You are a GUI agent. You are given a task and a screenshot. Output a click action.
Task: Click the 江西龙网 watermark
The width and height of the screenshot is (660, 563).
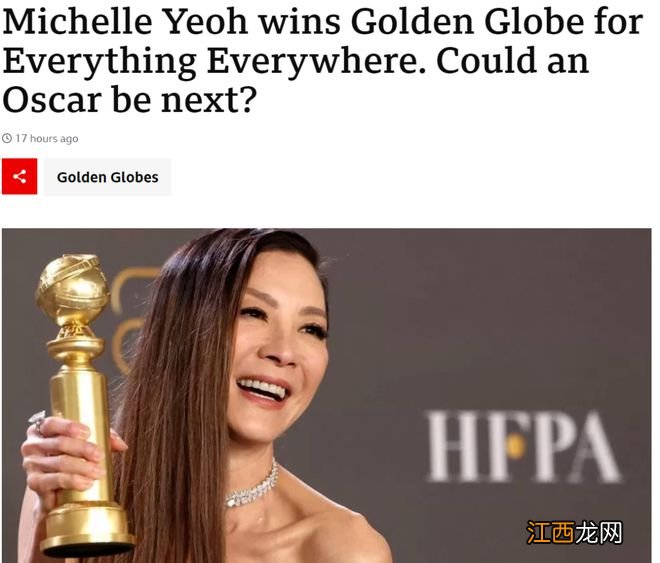tap(575, 533)
